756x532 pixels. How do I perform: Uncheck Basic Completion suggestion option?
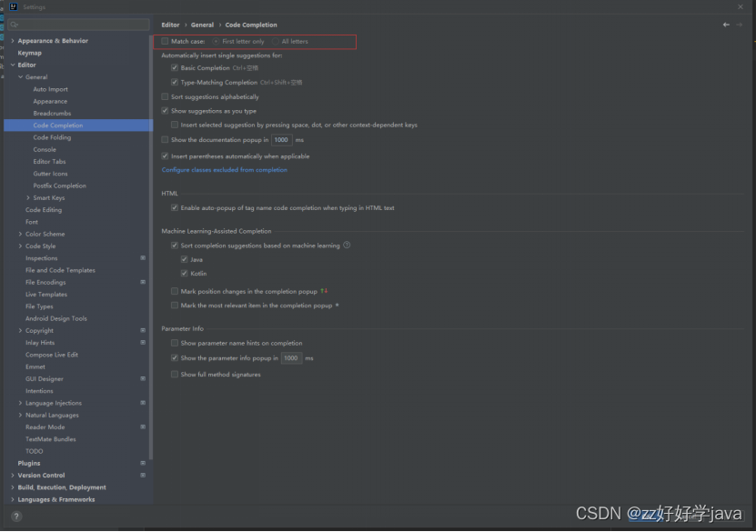click(175, 66)
